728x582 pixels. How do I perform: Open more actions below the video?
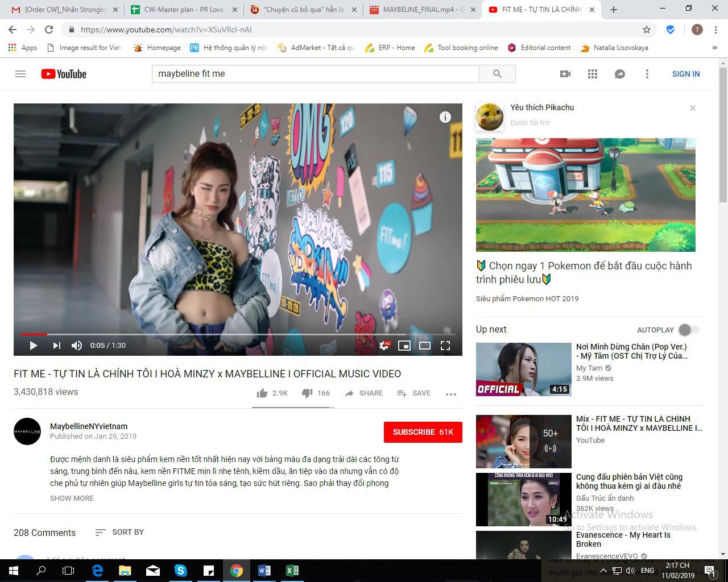point(451,394)
